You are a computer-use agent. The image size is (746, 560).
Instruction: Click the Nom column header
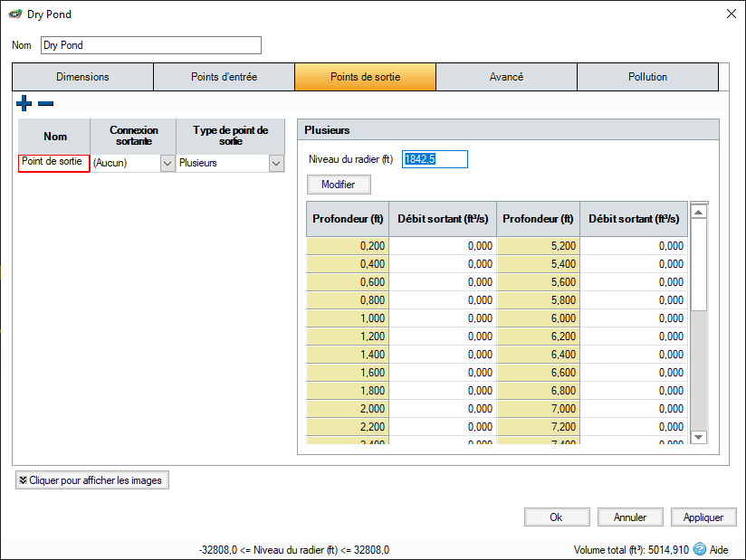(54, 137)
